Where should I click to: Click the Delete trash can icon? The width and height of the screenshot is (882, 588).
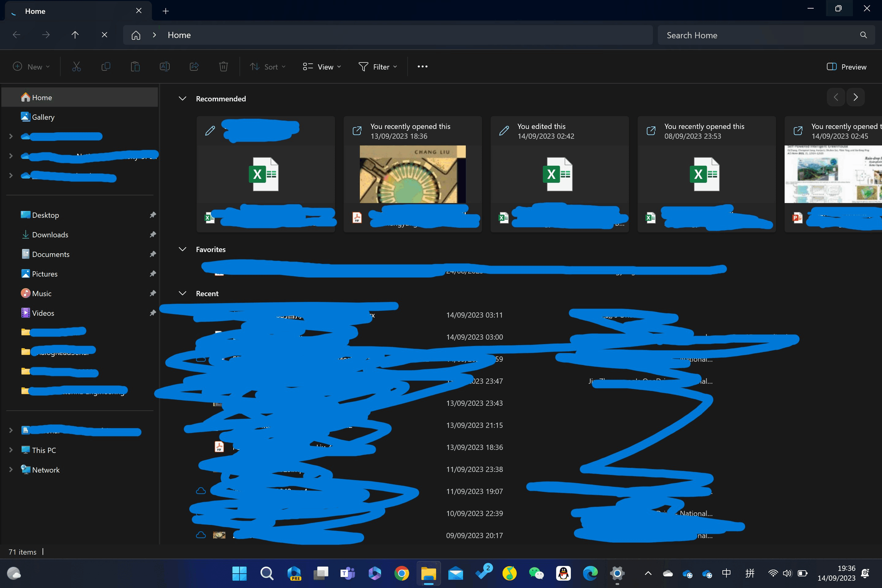[x=224, y=67]
